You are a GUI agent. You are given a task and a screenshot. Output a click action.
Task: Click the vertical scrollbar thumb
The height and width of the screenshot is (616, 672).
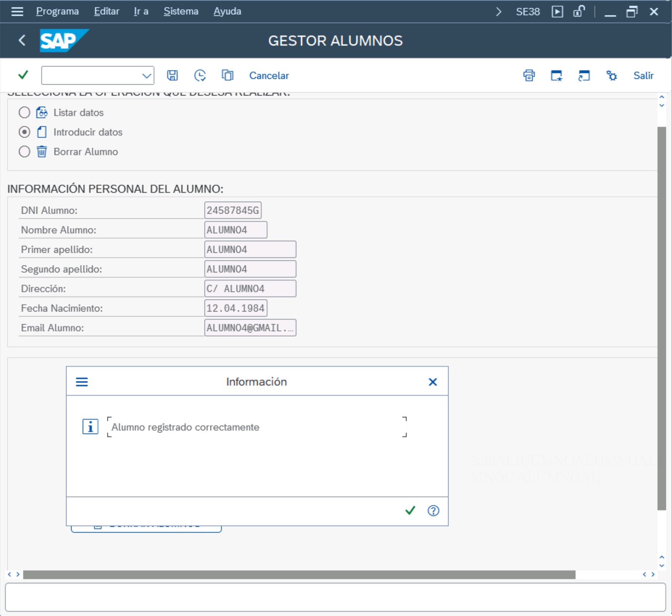(x=662, y=318)
